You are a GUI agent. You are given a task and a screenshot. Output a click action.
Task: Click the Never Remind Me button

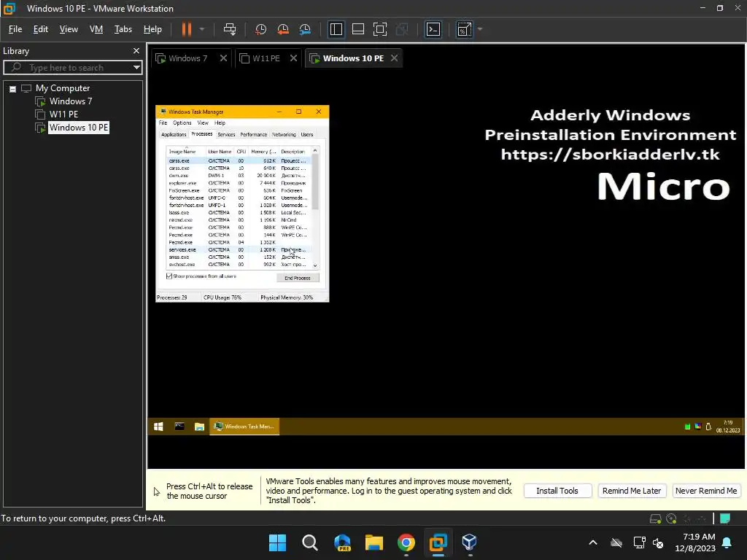(x=706, y=491)
